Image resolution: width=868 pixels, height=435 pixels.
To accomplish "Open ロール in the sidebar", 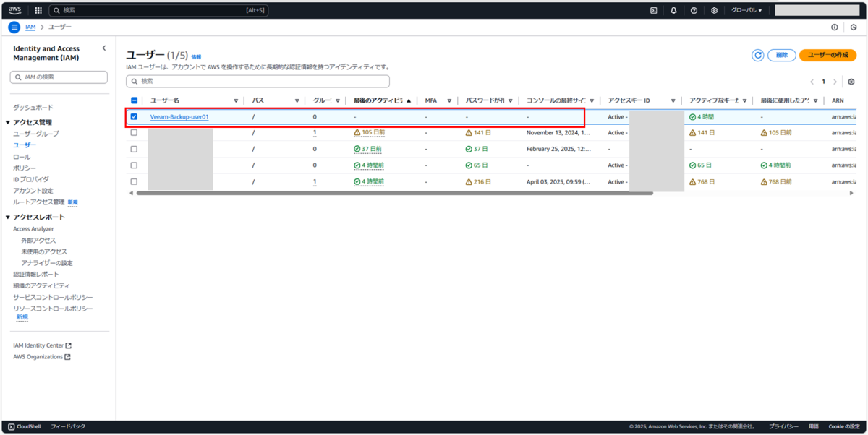I will tap(22, 157).
